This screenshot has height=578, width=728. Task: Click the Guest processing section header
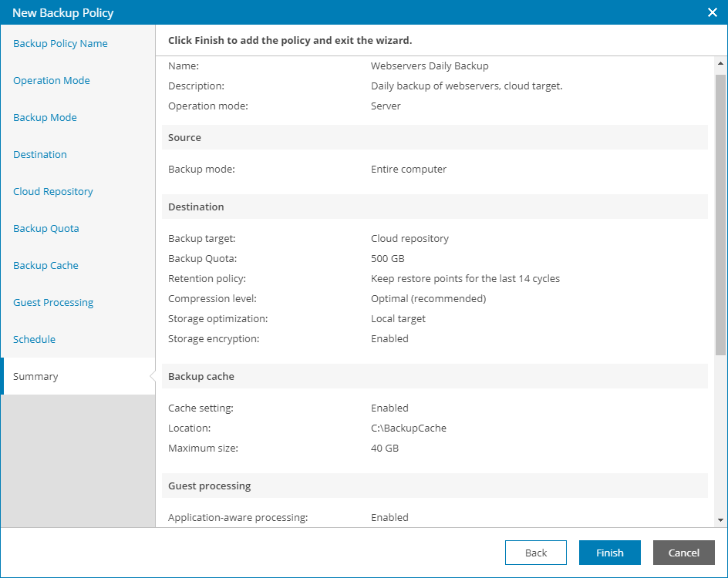(210, 486)
